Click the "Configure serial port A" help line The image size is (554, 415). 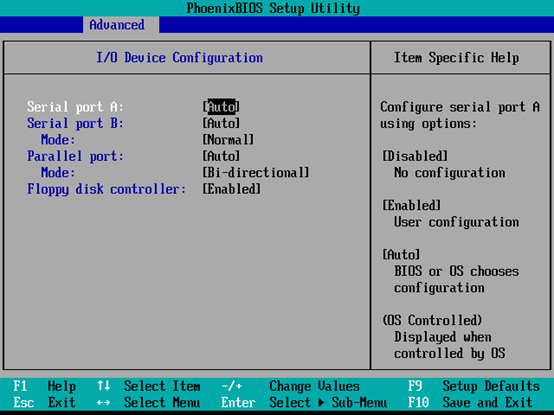460,107
